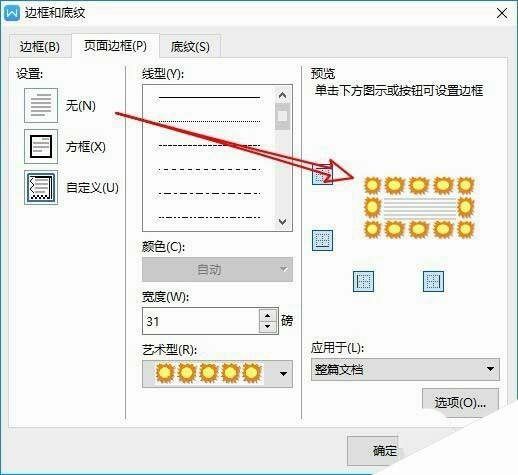Click the line style list scrollbar thumb
Image resolution: width=518 pixels, height=475 pixels.
[x=282, y=116]
